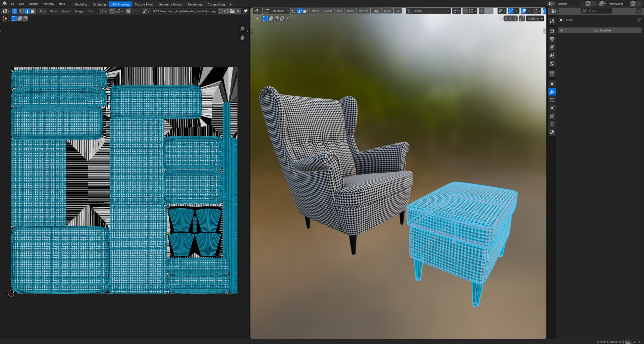Open the Render properties tab
The width and height of the screenshot is (644, 344).
coord(552,31)
